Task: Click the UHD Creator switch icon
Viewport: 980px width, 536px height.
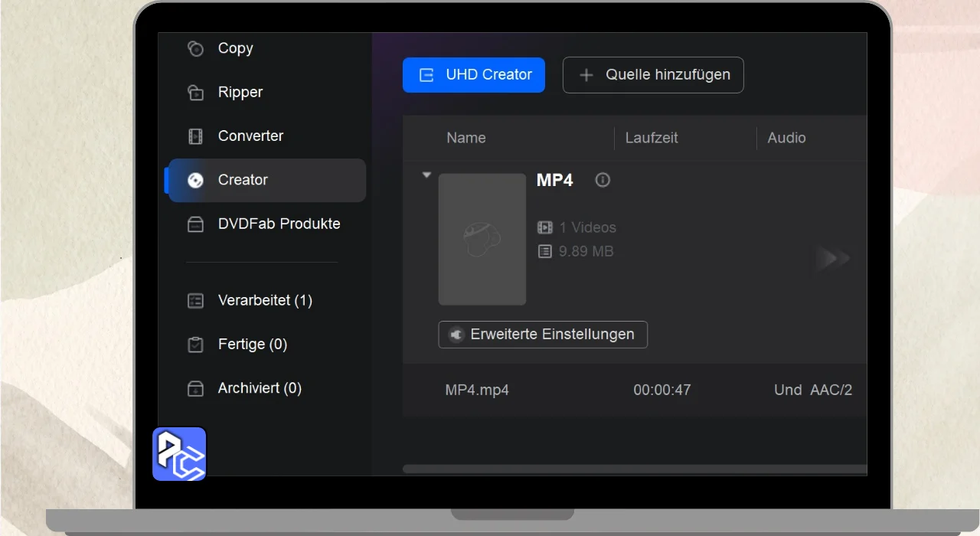Action: tap(426, 75)
